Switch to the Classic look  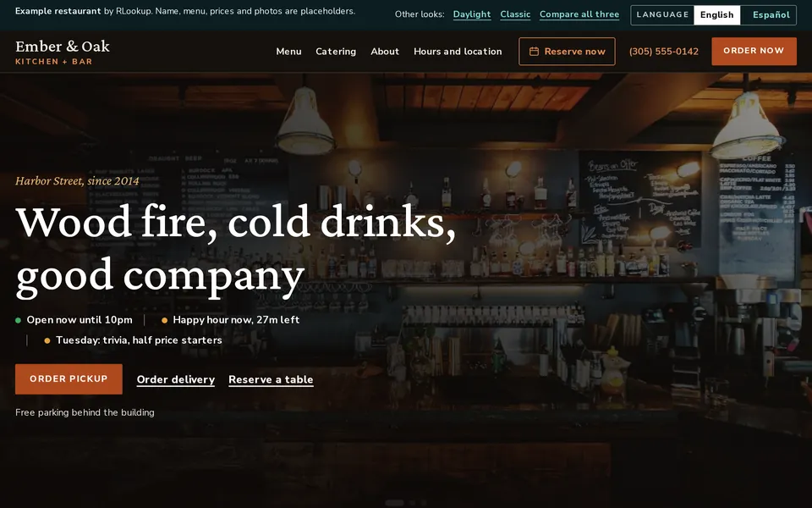(x=515, y=14)
